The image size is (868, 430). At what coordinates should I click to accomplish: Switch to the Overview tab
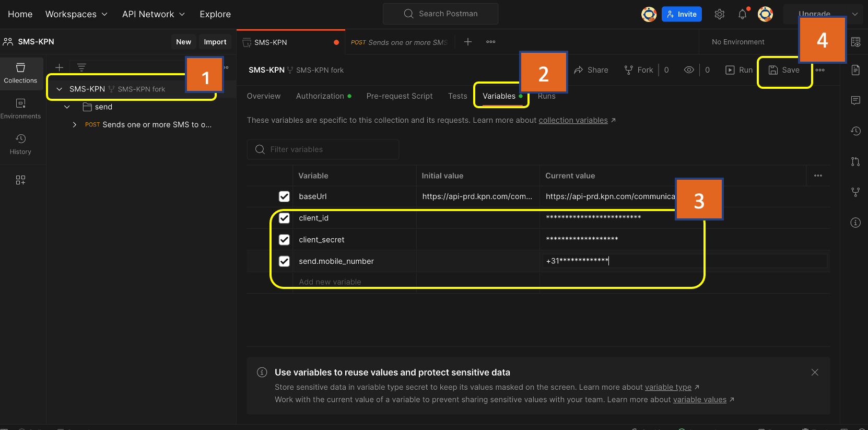tap(264, 96)
